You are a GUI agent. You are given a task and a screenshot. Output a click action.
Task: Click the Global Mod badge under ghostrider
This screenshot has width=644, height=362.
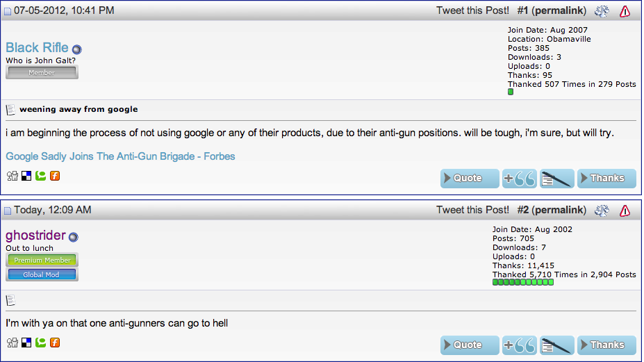[x=42, y=274]
